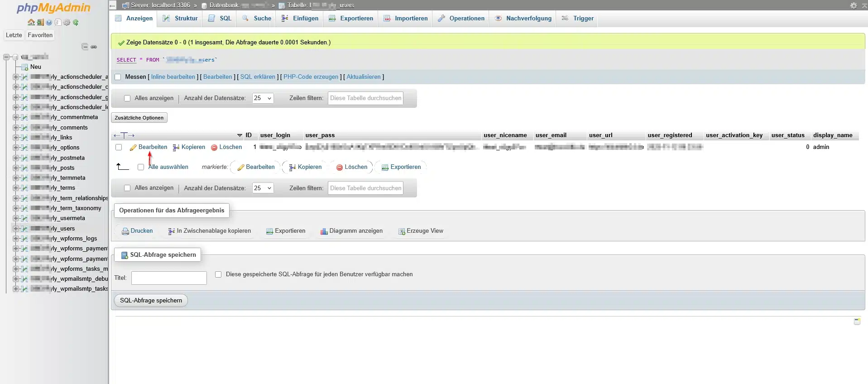Open the SQL tab
The image size is (868, 384).
point(220,19)
